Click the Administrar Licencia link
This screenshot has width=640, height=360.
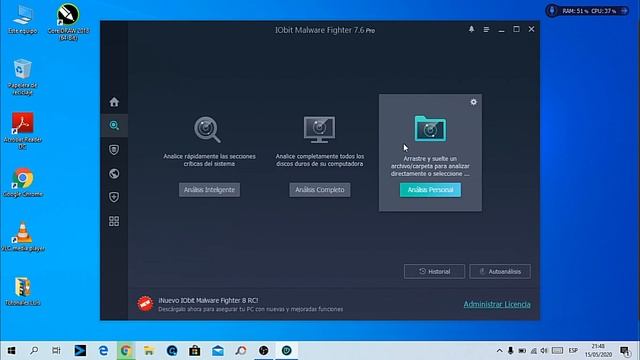[497, 304]
